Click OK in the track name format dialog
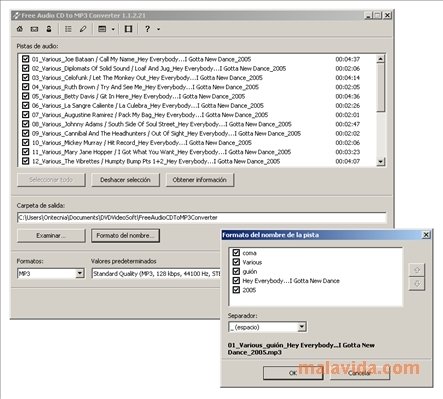The image size is (443, 399). click(293, 373)
